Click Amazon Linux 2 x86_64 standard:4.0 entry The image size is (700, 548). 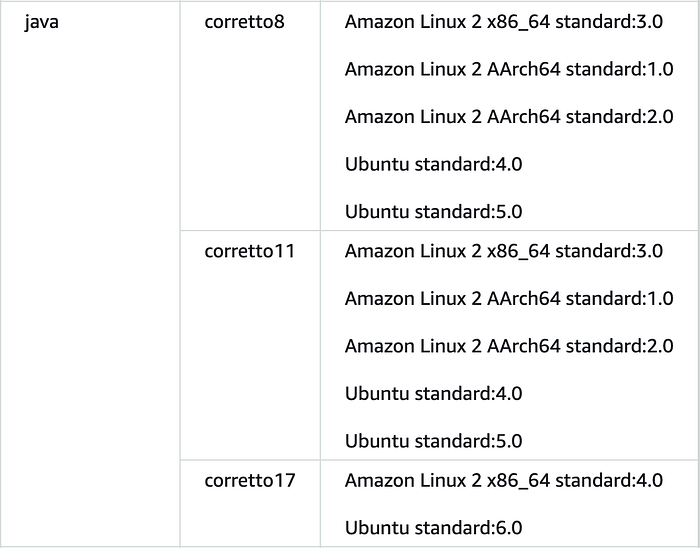pyautogui.click(x=503, y=480)
